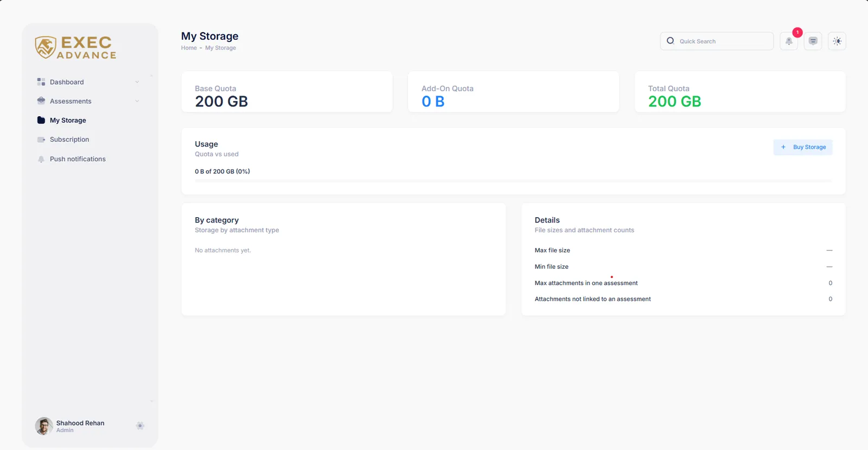The width and height of the screenshot is (868, 450).
Task: Expand the Assessments menu chevron
Action: (x=137, y=101)
